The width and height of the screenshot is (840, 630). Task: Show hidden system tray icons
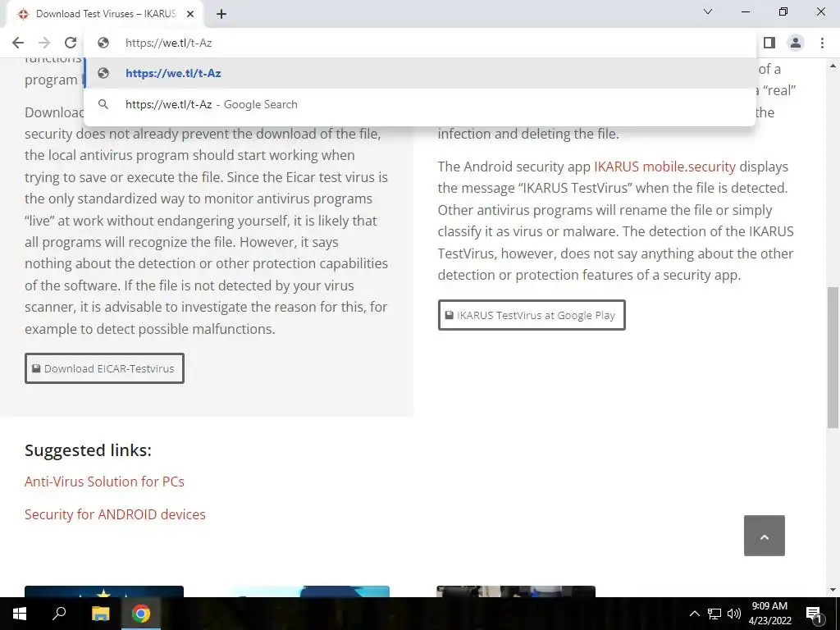point(694,614)
